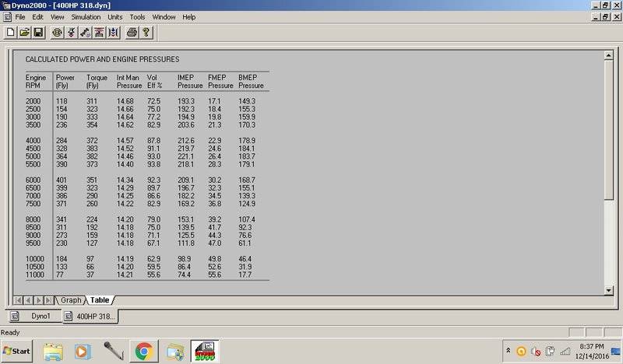Click the IMEP Pressure column header
The width and height of the screenshot is (623, 364).
[x=189, y=82]
